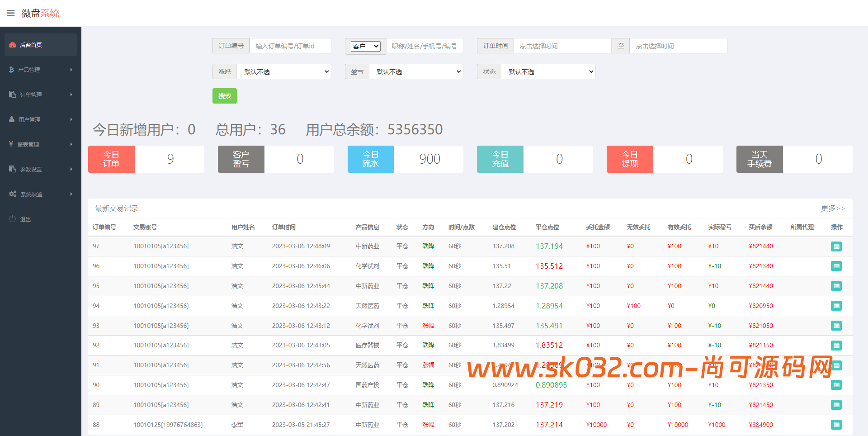Image resolution: width=868 pixels, height=436 pixels.
Task: Click the 产品管理 bitcoin icon
Action: point(11,70)
